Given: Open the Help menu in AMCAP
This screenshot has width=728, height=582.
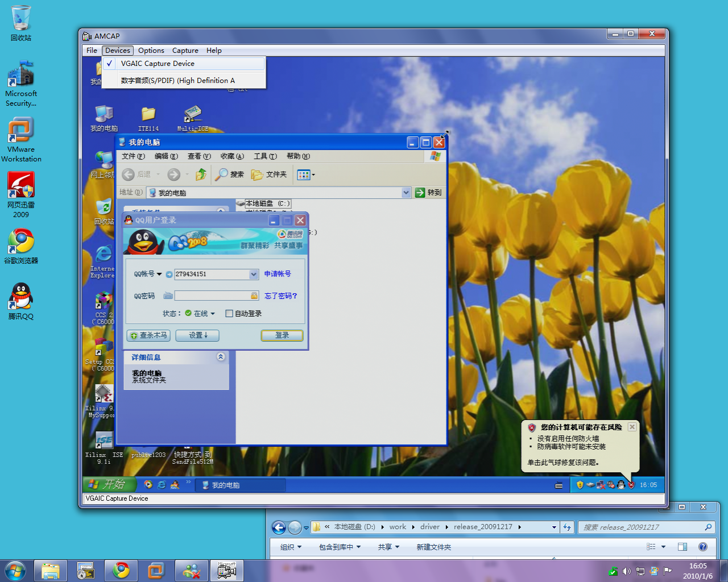Looking at the screenshot, I should pos(214,51).
